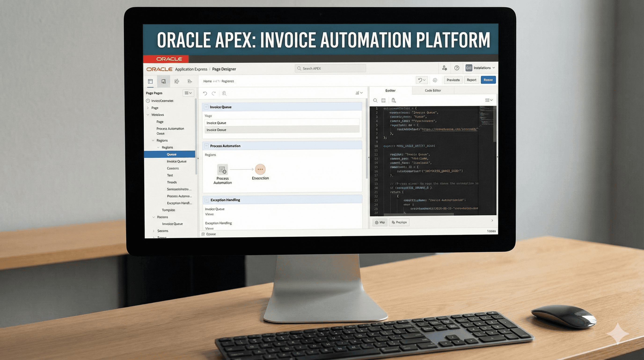Click the Report button
Image resolution: width=644 pixels, height=360 pixels.
471,80
